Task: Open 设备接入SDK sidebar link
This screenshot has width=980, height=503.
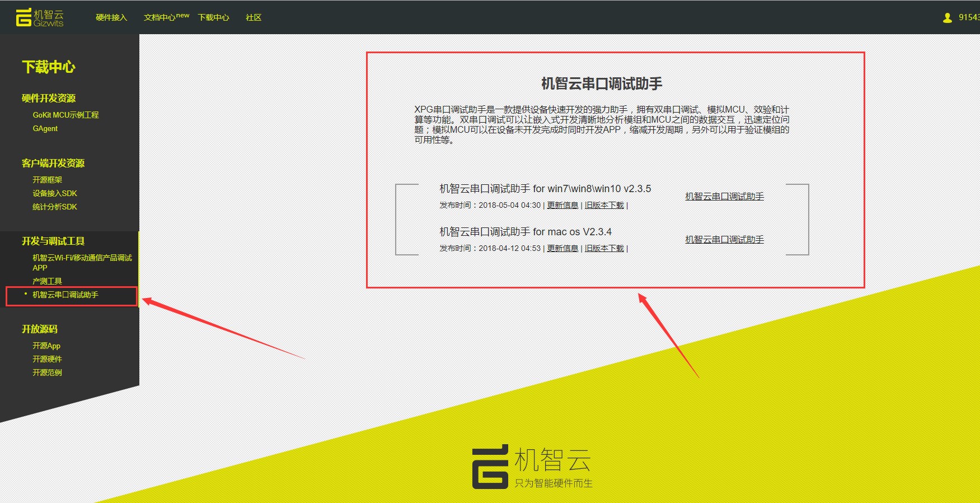Action: click(x=55, y=193)
